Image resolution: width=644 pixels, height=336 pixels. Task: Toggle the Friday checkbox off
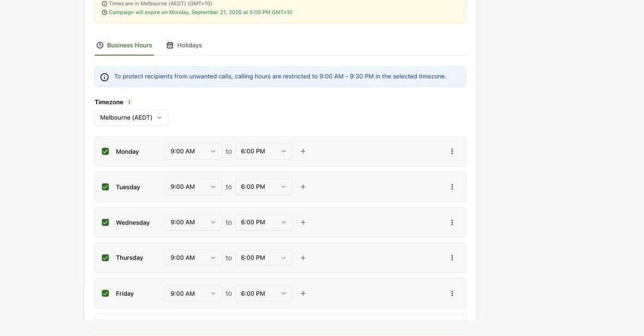click(105, 293)
